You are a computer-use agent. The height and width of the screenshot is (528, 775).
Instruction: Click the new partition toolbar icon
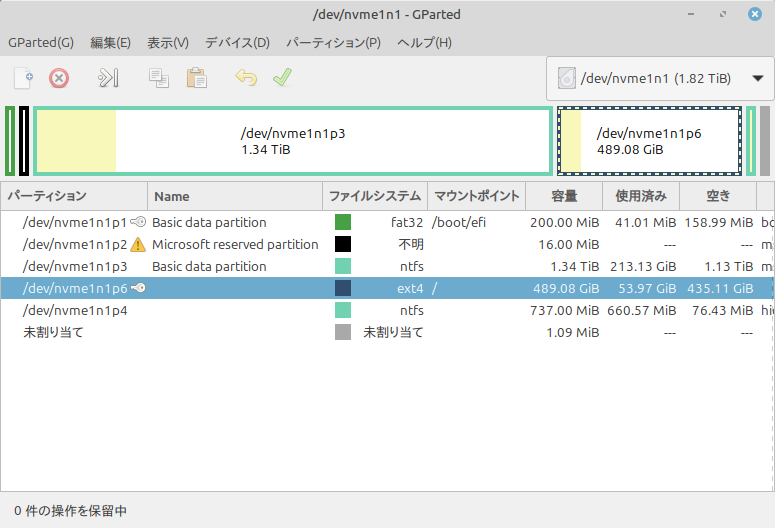coord(23,78)
